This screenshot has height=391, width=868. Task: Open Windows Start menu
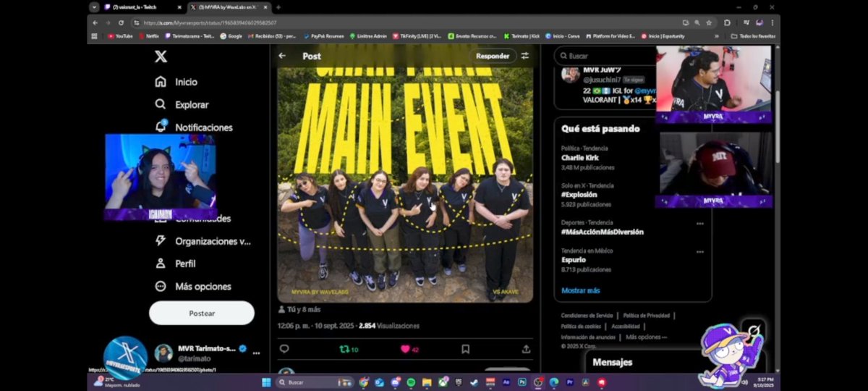tap(265, 382)
